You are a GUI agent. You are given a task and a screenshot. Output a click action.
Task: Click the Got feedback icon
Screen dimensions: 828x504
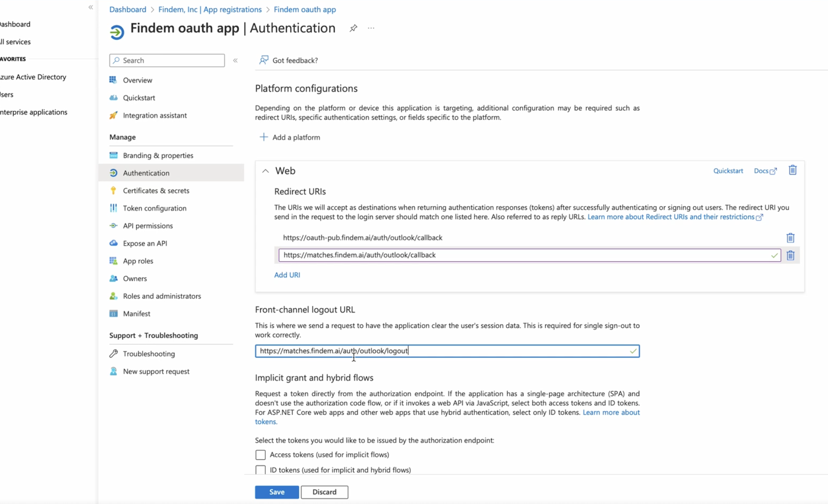pyautogui.click(x=263, y=60)
